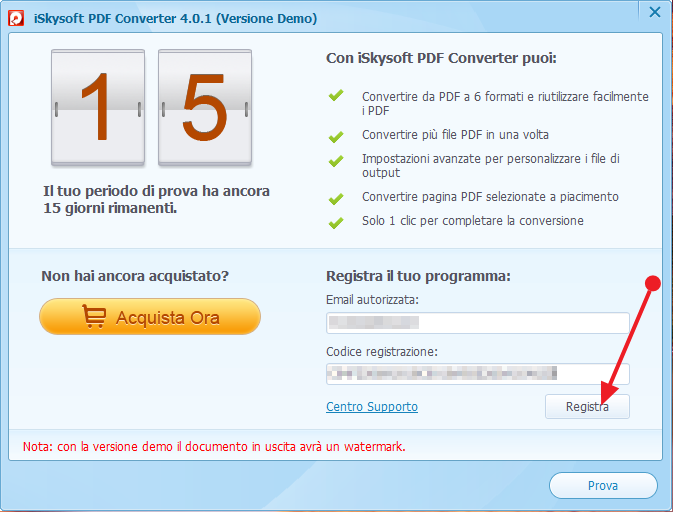The image size is (673, 512).
Task: Focus the Email autorizzata input field
Action: 478,323
